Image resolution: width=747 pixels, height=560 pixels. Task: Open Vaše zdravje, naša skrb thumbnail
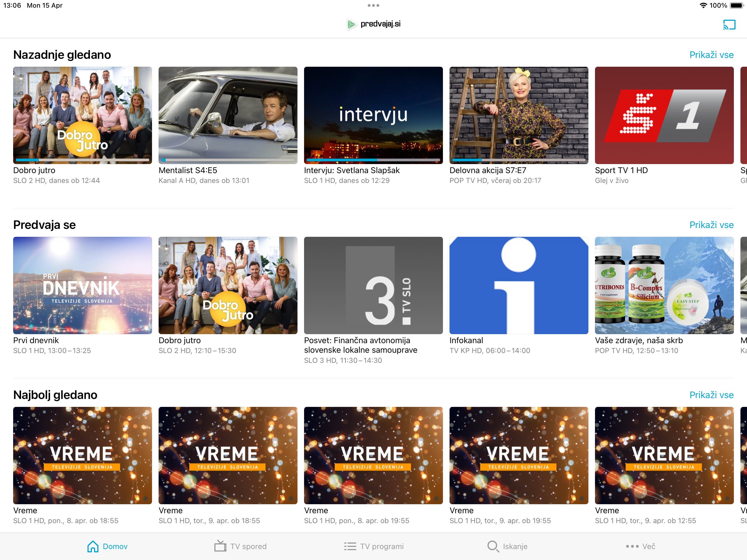664,285
